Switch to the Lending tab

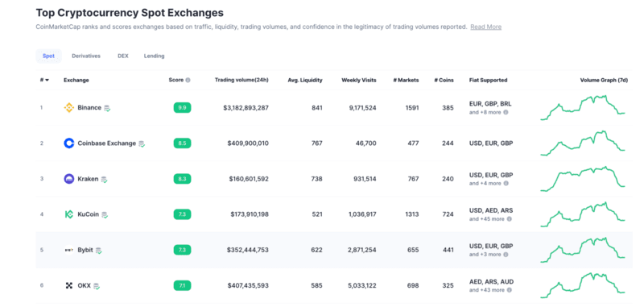[154, 56]
